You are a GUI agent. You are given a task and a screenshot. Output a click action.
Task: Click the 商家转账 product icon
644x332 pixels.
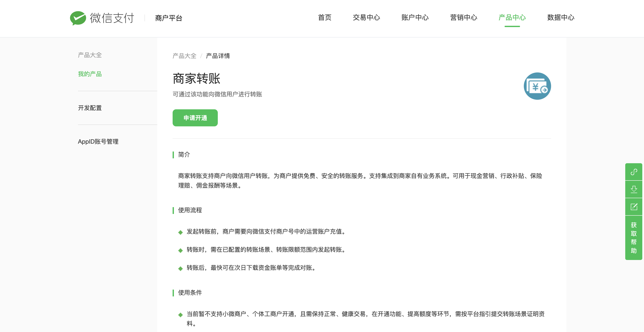click(537, 86)
